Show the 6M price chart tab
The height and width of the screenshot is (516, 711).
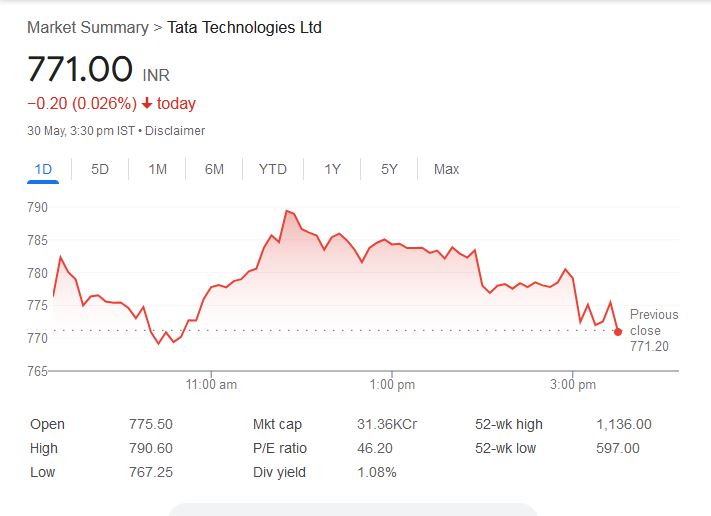pyautogui.click(x=214, y=169)
